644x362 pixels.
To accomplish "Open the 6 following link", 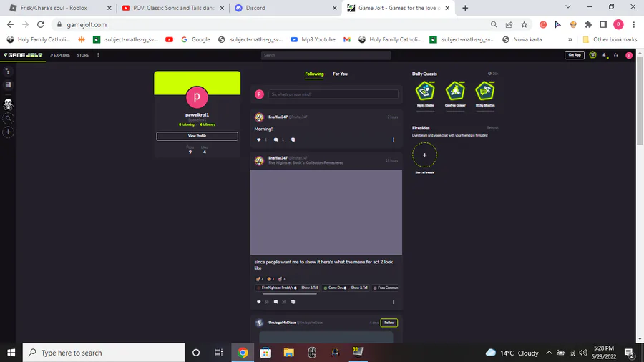I will [187, 124].
